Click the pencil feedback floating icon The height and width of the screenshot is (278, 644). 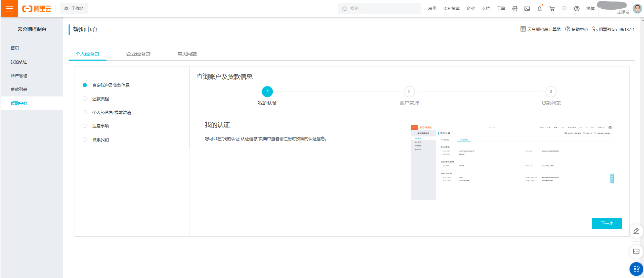[636, 231]
